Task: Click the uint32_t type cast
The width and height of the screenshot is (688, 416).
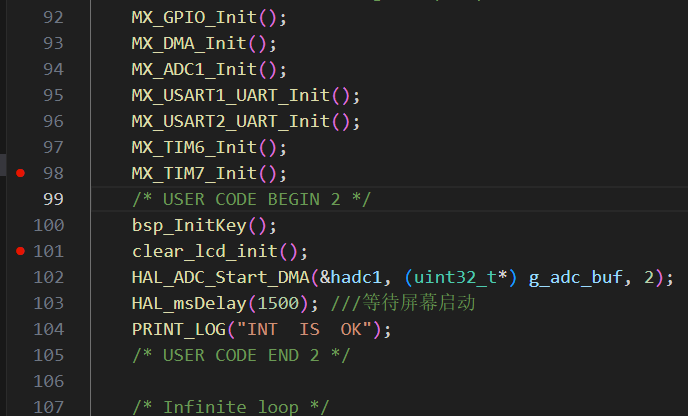Action: [x=455, y=277]
